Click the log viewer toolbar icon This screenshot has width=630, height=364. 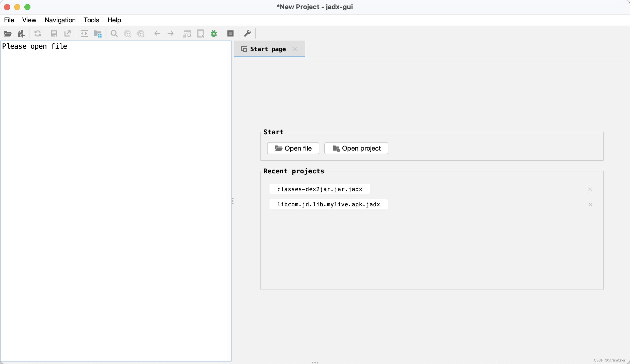[230, 33]
